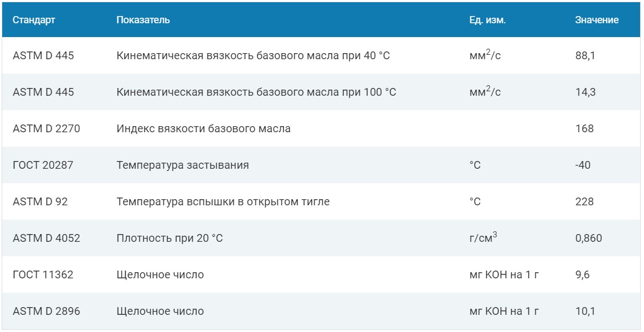Select the value 228 cell
The height and width of the screenshot is (332, 644).
[x=584, y=202]
